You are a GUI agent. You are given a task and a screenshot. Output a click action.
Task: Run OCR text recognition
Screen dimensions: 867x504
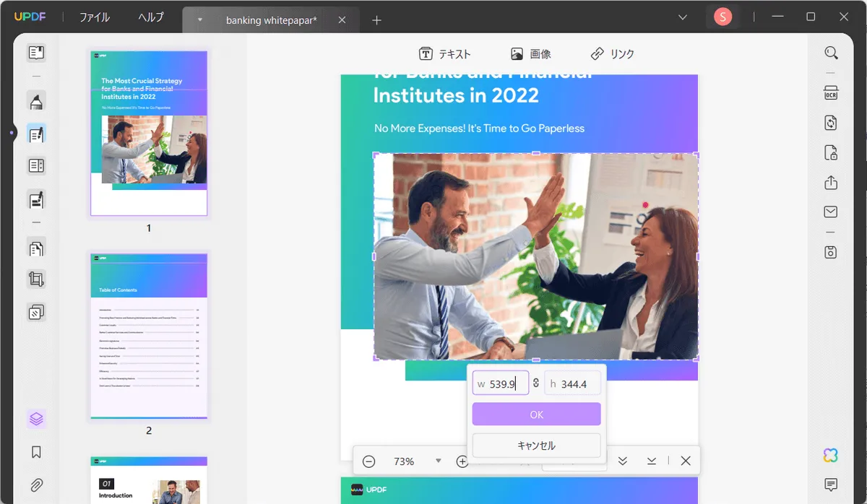[831, 92]
